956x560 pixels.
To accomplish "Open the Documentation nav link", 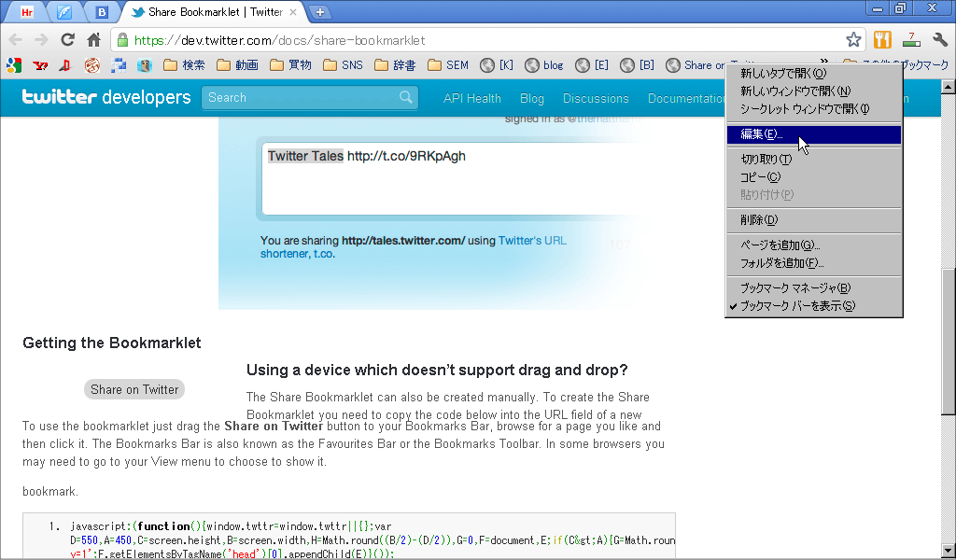I will pos(686,98).
